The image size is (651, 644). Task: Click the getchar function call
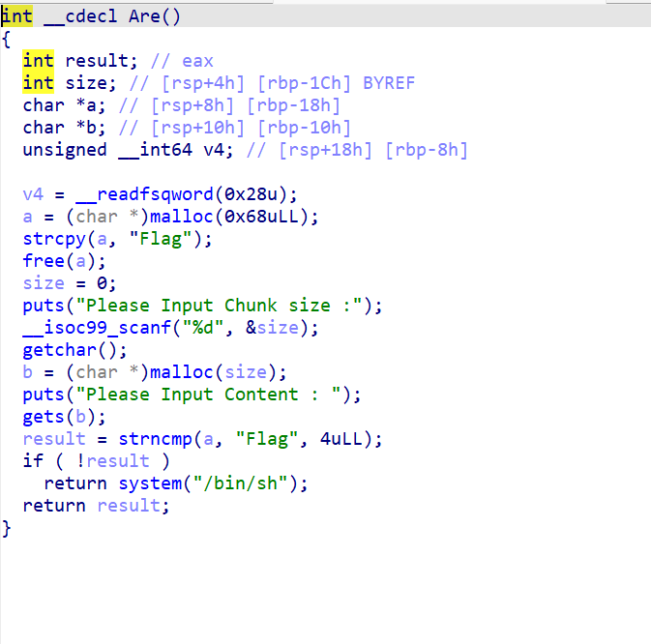tap(59, 350)
